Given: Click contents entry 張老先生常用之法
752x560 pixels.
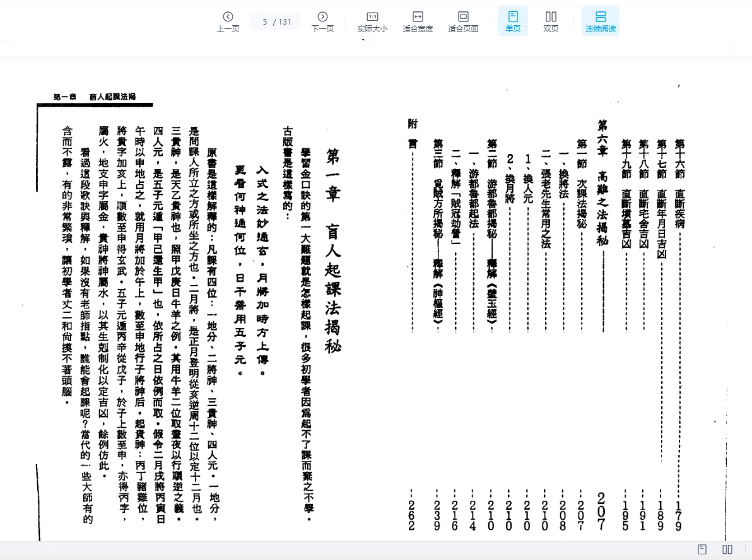Looking at the screenshot, I should 546,199.
